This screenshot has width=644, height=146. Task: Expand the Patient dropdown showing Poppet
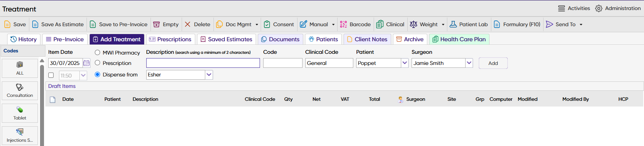pos(405,63)
